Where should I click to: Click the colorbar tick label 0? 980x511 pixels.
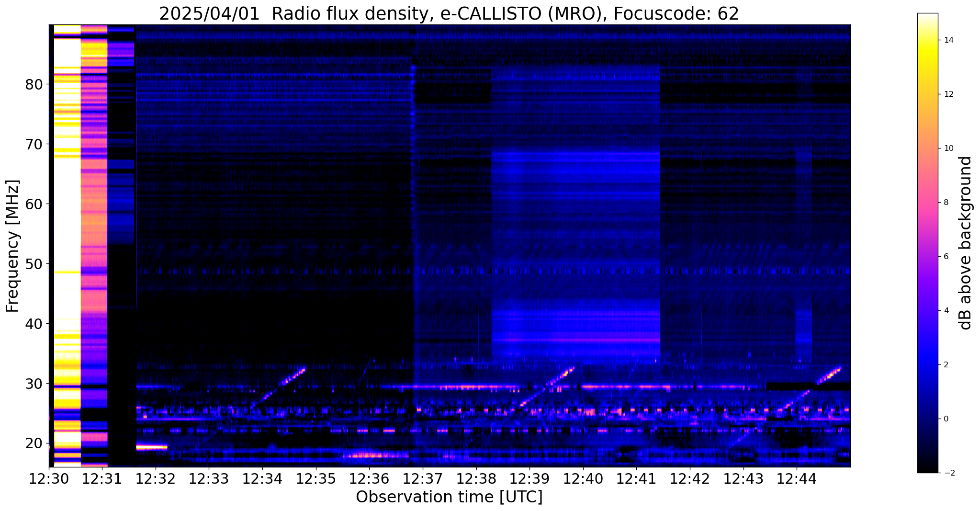946,419
